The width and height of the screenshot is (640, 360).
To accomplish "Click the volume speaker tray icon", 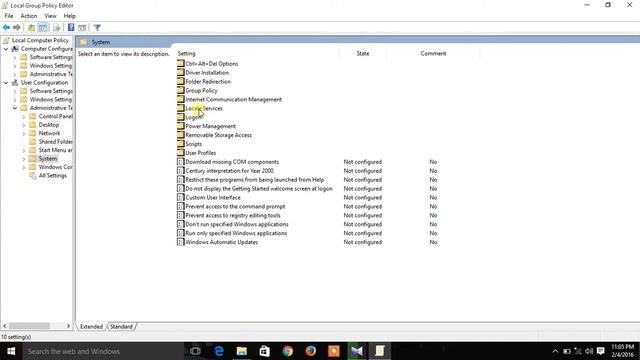I will pos(589,351).
